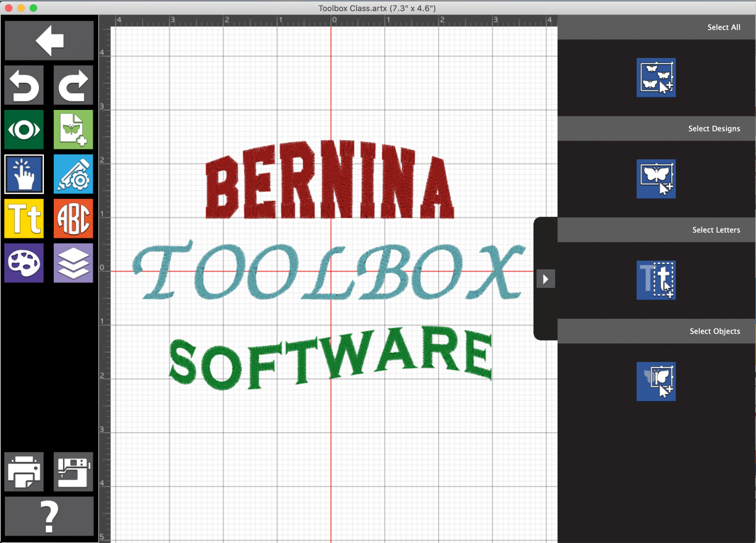
Task: Open the Layers stack panel
Action: [x=73, y=263]
